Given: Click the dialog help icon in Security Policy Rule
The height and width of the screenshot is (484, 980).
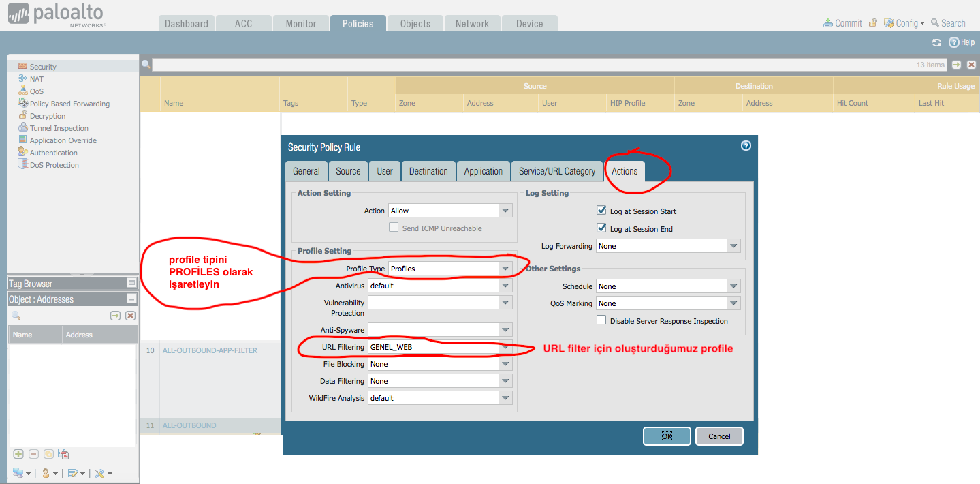Looking at the screenshot, I should (746, 146).
